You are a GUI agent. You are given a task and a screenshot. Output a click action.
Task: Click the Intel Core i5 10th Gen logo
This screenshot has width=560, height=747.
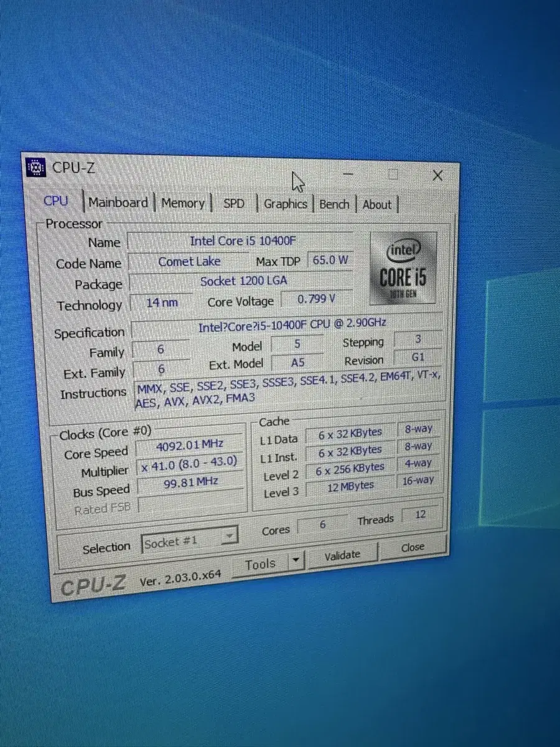(404, 268)
